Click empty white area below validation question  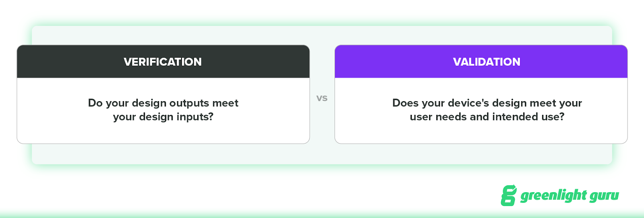(x=481, y=133)
